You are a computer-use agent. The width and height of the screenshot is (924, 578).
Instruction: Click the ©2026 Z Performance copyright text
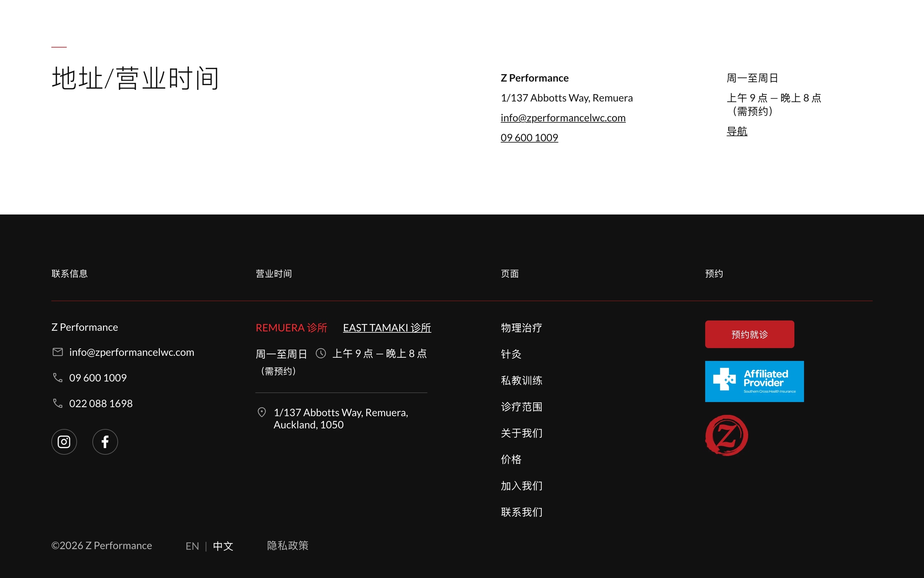point(102,546)
